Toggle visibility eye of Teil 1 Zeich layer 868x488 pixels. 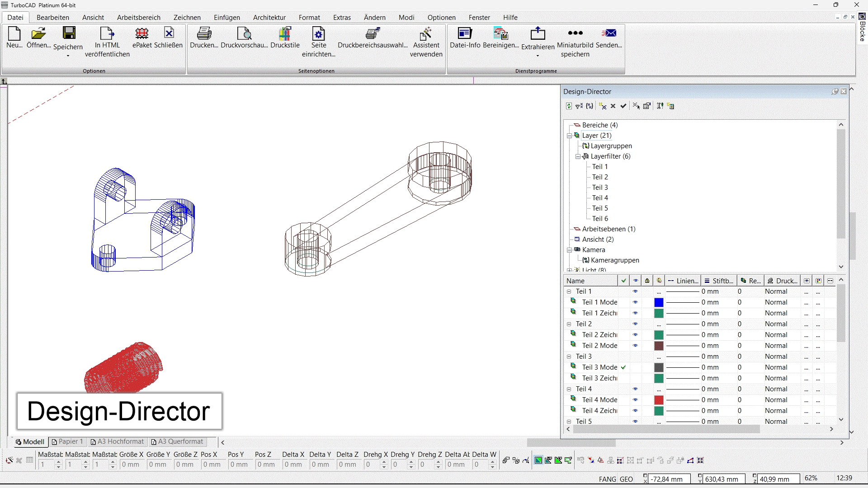point(635,313)
